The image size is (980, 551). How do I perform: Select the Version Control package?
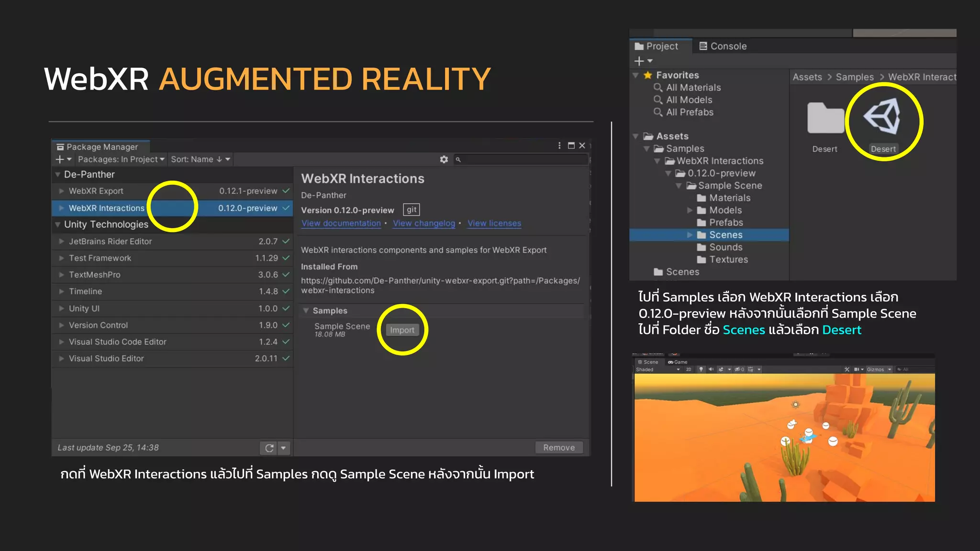pyautogui.click(x=172, y=325)
